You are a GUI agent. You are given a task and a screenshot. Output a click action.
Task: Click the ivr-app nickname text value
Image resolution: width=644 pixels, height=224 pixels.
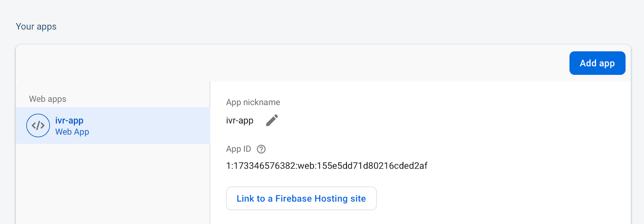tap(240, 121)
